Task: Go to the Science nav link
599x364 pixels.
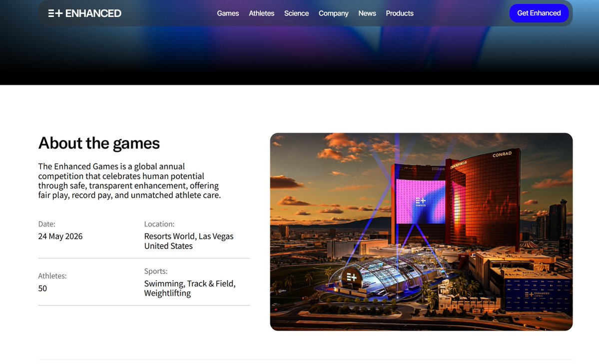Action: [x=296, y=13]
